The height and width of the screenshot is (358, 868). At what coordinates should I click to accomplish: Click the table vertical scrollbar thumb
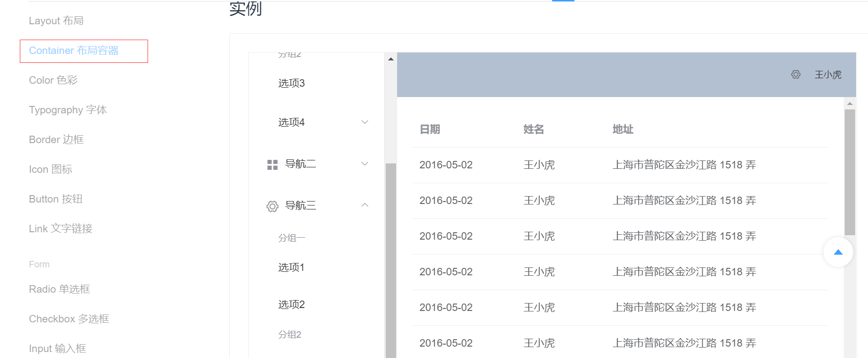coord(850,172)
